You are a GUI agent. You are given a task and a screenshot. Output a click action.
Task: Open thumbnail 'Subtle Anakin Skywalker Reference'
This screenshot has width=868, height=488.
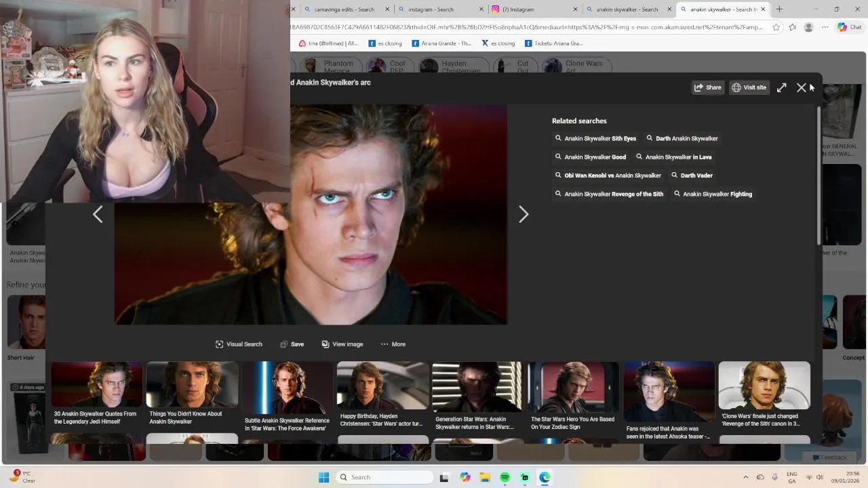pyautogui.click(x=288, y=397)
